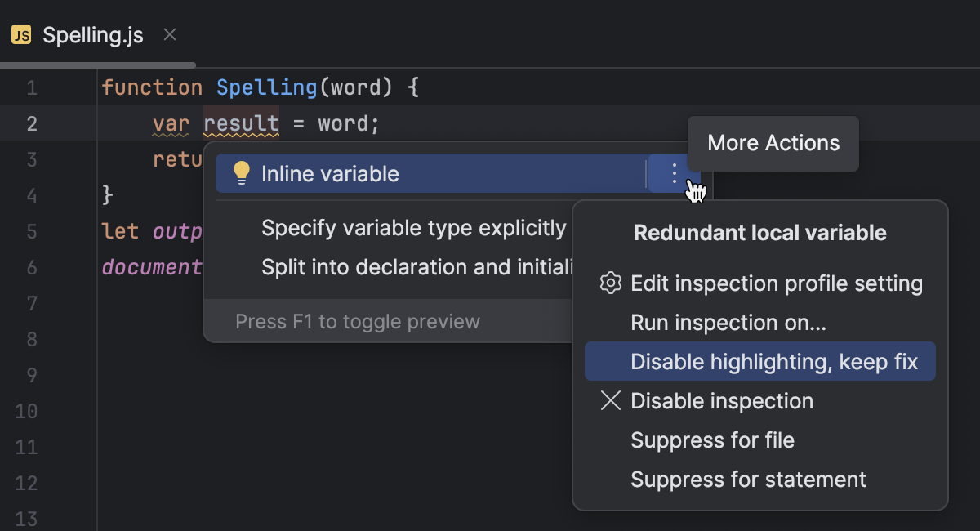Select Suppress for statement
The image size is (980, 531).
[748, 479]
